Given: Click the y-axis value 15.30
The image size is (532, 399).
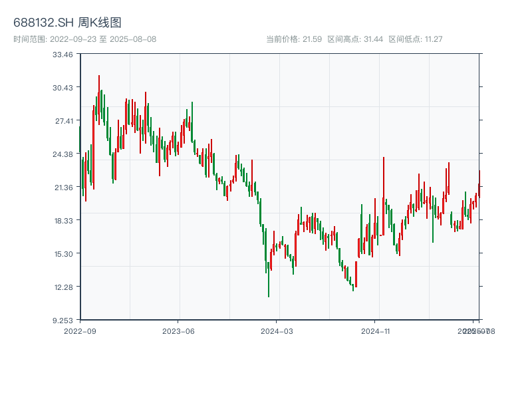Looking at the screenshot, I should coord(64,254).
